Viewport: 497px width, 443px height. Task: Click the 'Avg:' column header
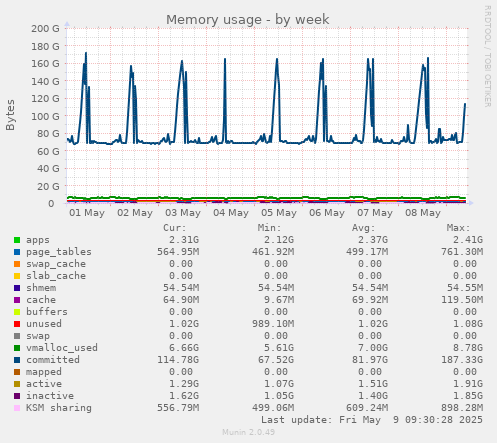tap(364, 228)
